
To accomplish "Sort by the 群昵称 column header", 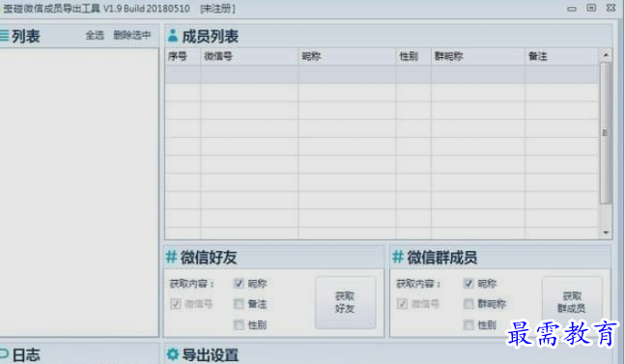I will (x=478, y=57).
